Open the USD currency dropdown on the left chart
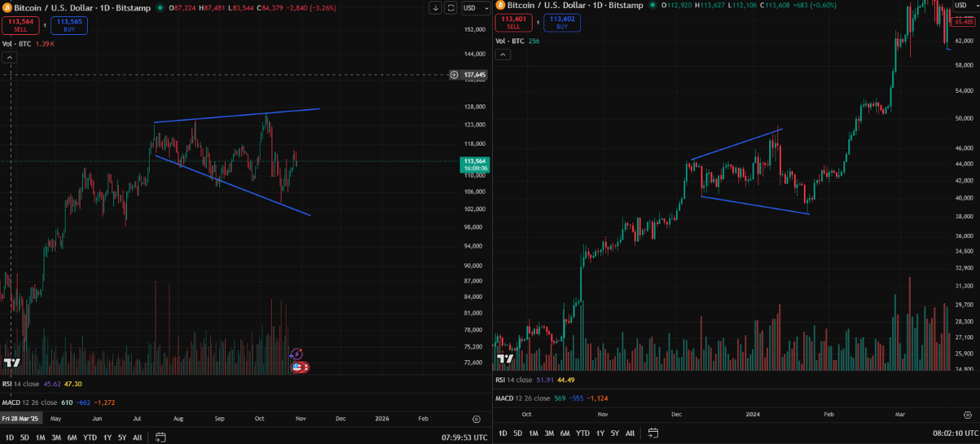The height and width of the screenshot is (444, 980). point(476,7)
